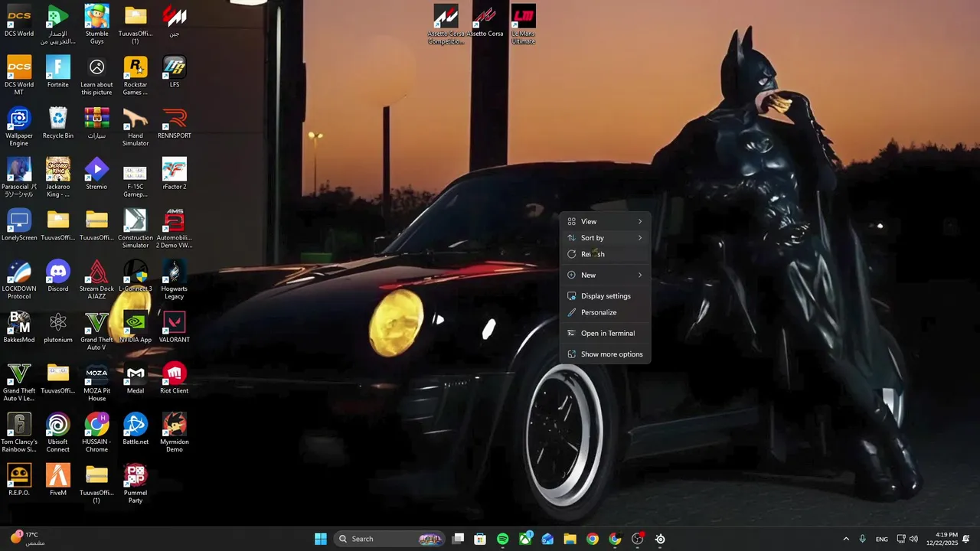The image size is (980, 551).
Task: Expand the View submenu
Action: coord(605,221)
